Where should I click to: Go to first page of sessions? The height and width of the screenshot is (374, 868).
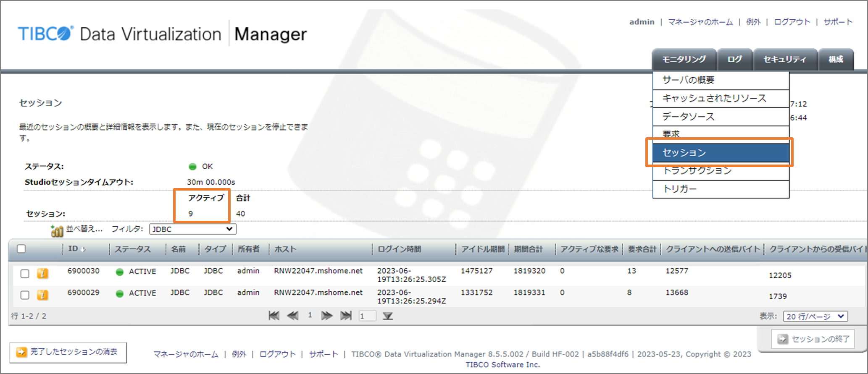tap(274, 316)
